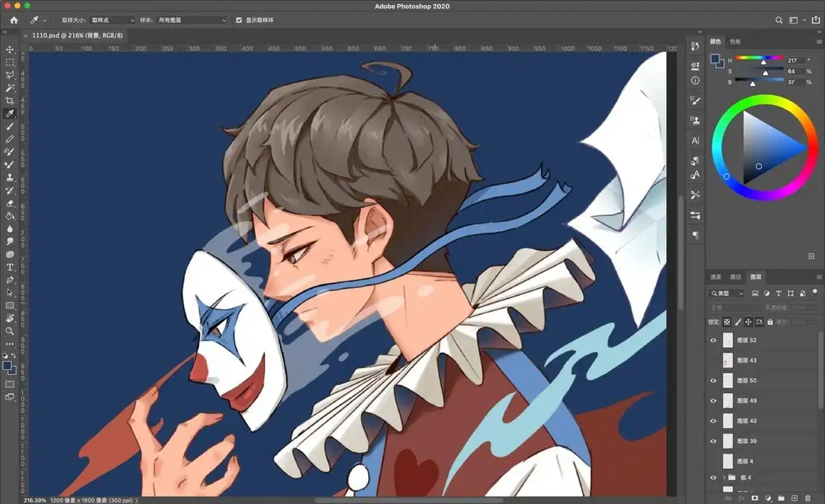Click the Home icon in options bar
The height and width of the screenshot is (504, 825).
pyautogui.click(x=14, y=20)
